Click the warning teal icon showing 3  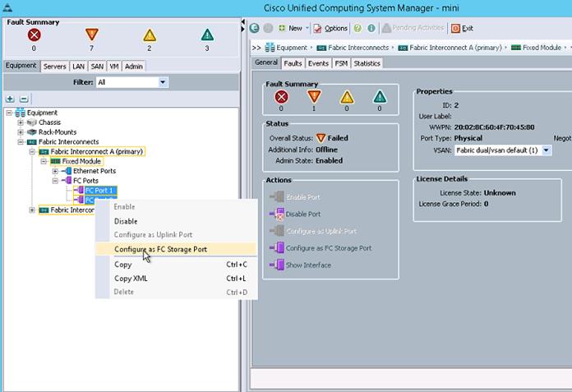pos(207,35)
